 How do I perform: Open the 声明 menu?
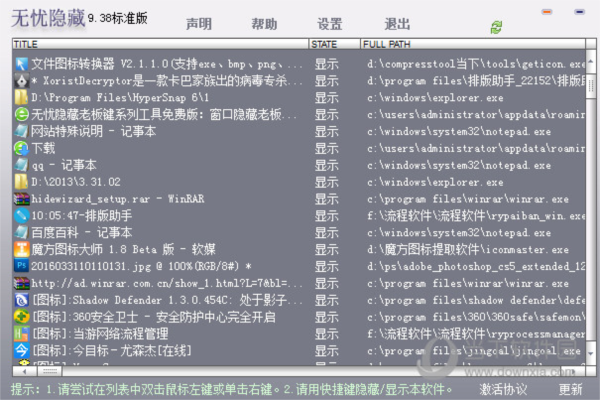pos(199,24)
